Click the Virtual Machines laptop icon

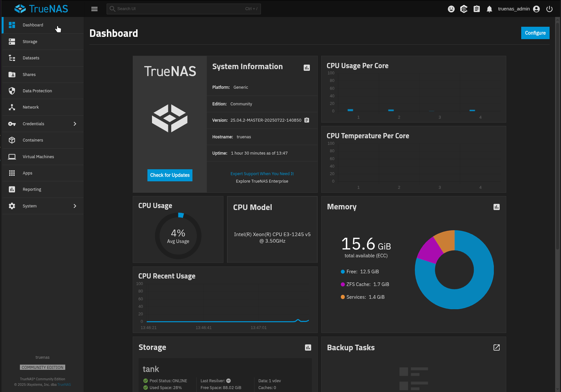[x=12, y=157]
